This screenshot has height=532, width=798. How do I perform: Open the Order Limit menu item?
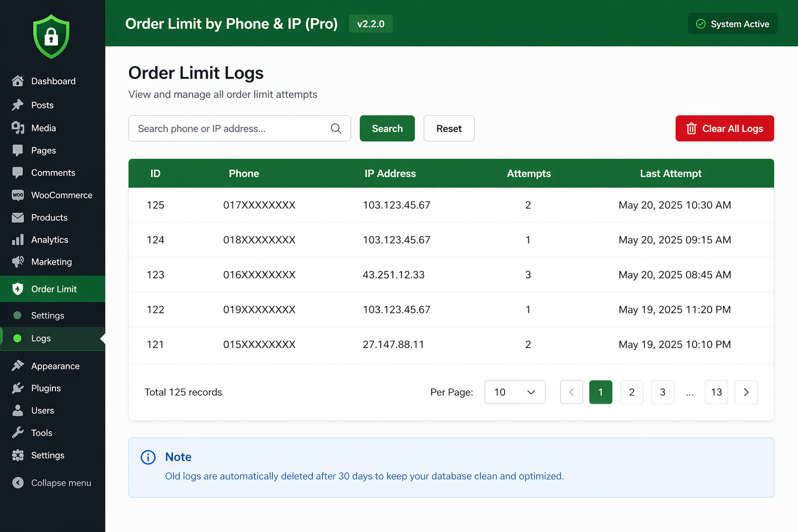tap(54, 289)
